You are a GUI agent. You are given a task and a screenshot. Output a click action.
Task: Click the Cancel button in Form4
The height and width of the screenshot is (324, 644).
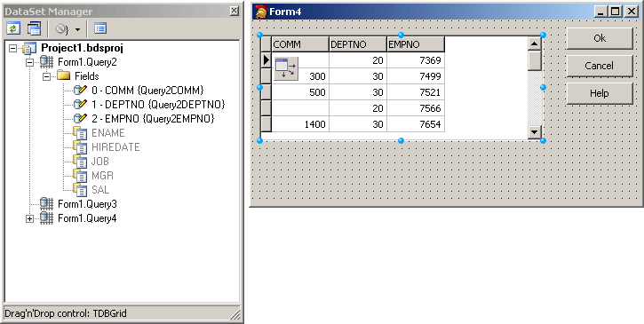(600, 66)
